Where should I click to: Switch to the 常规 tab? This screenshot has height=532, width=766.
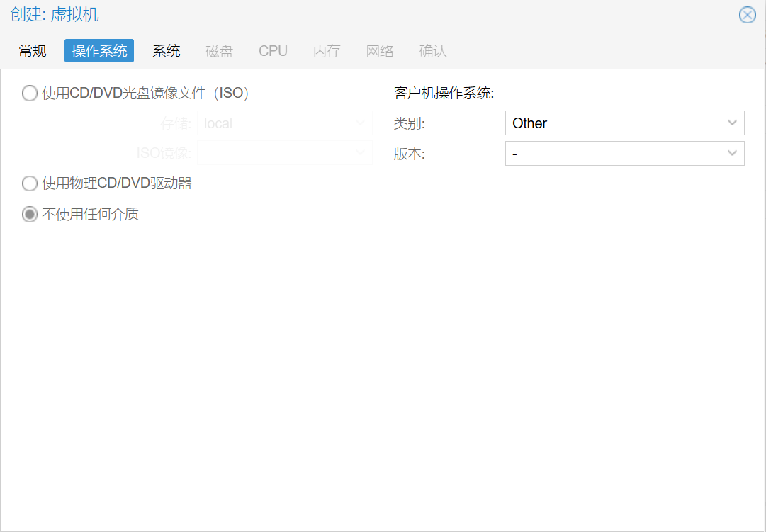coord(33,51)
